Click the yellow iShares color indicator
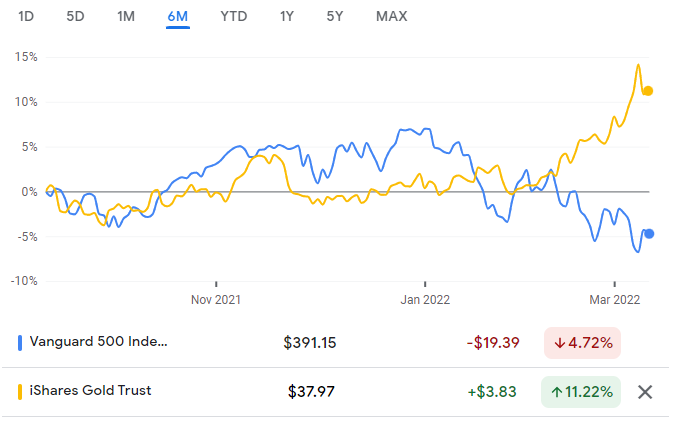691x426 pixels. pos(21,391)
